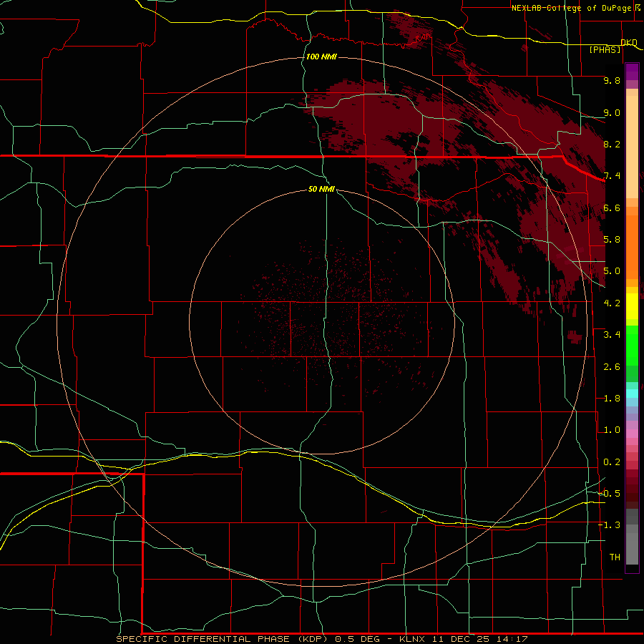Image resolution: width=644 pixels, height=644 pixels.
Task: Click the 100 NMI range ring label
Action: tap(321, 57)
